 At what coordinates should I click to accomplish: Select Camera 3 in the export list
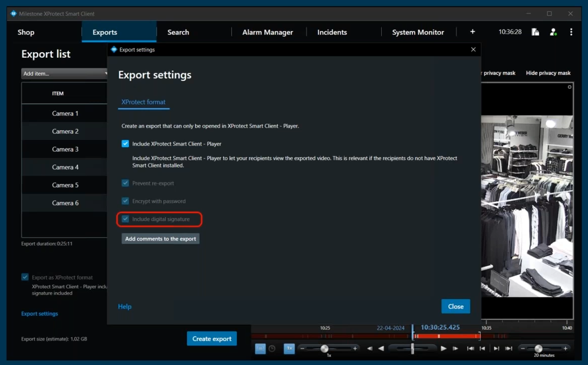[x=65, y=149]
